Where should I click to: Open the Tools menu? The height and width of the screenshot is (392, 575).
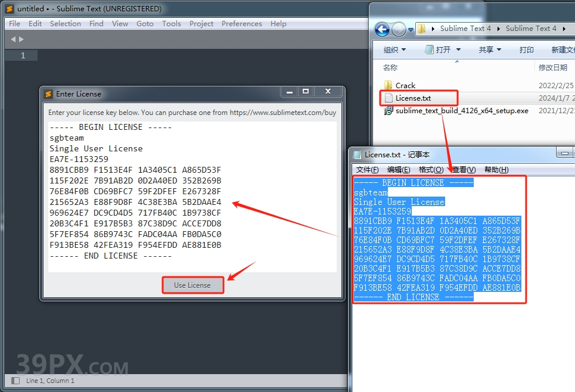[x=171, y=23]
